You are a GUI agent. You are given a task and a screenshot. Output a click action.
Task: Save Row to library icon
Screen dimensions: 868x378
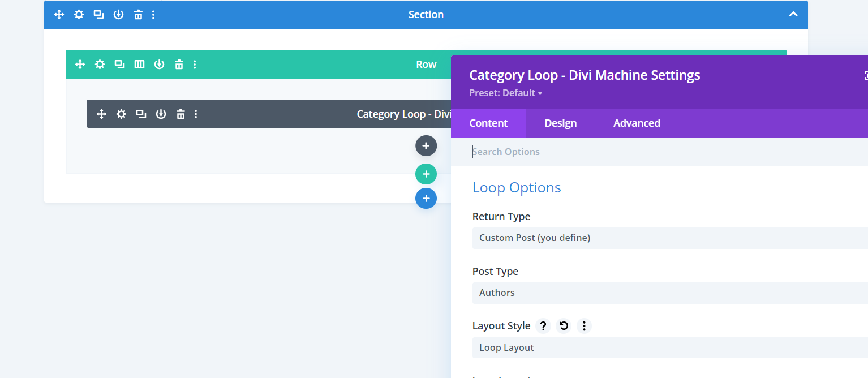point(159,65)
